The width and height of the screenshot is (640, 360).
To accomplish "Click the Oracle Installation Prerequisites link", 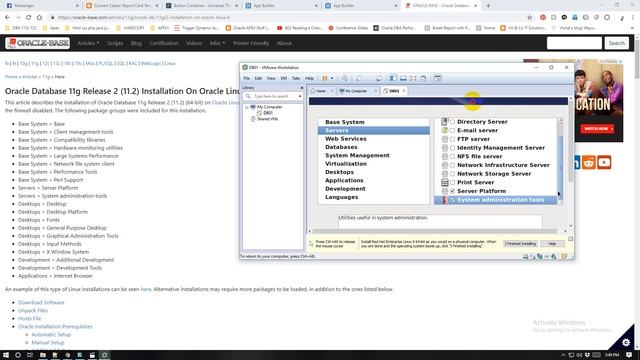I will point(55,327).
